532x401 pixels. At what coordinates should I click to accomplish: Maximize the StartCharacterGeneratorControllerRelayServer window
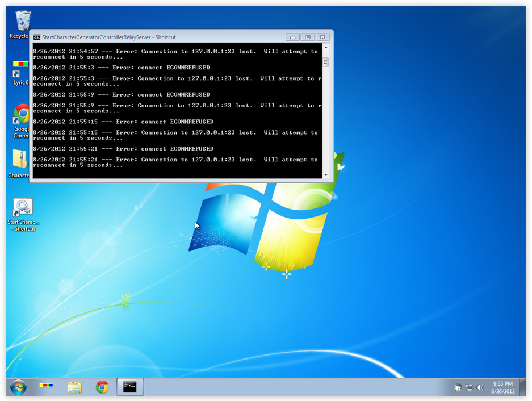point(307,37)
